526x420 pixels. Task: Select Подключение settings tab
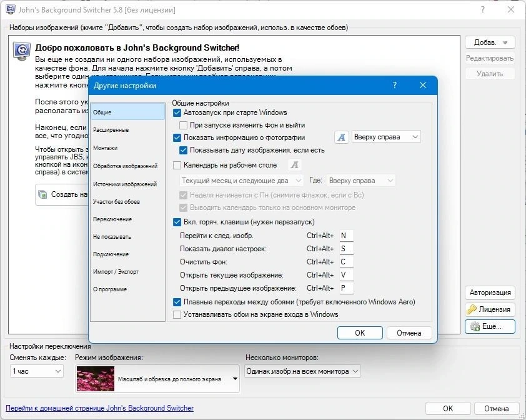tap(127, 254)
